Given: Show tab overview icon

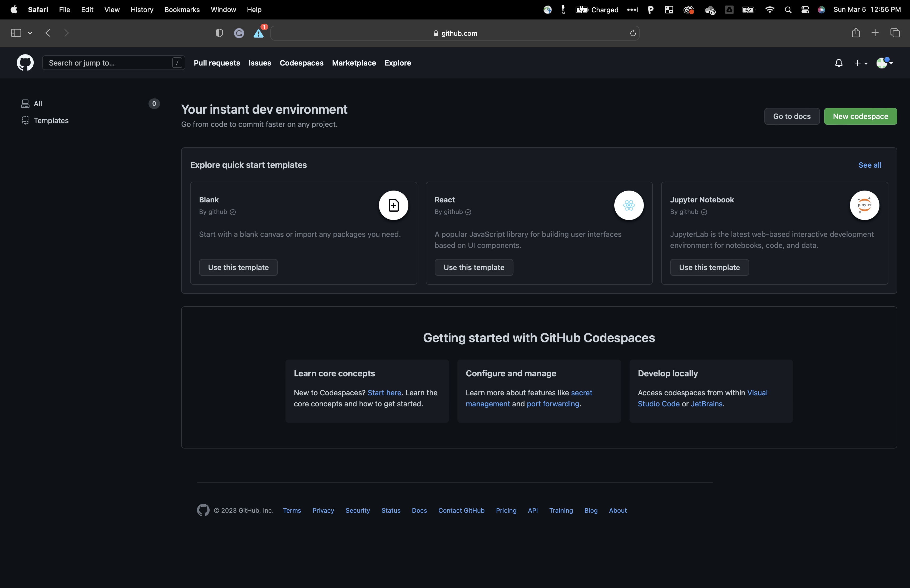Looking at the screenshot, I should coord(895,33).
